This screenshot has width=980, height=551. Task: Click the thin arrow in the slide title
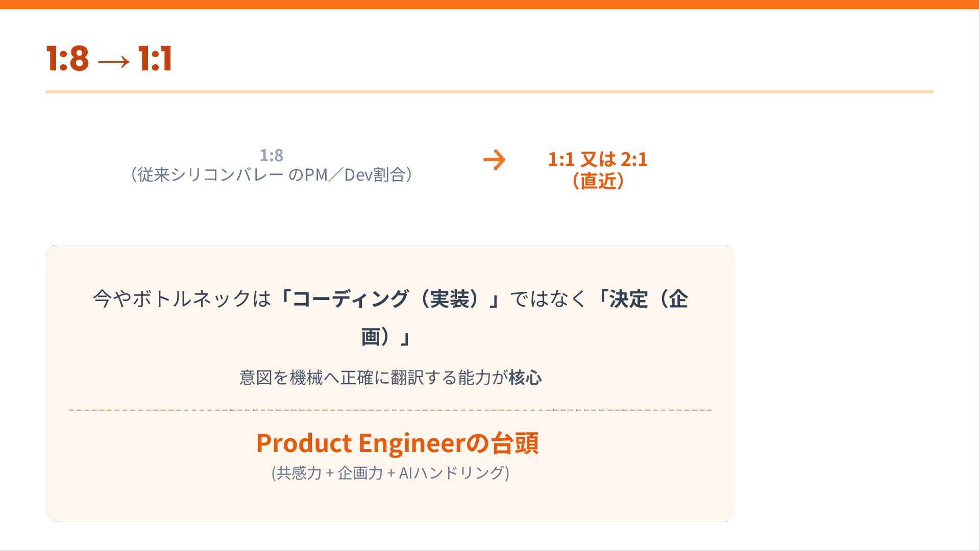pos(113,61)
